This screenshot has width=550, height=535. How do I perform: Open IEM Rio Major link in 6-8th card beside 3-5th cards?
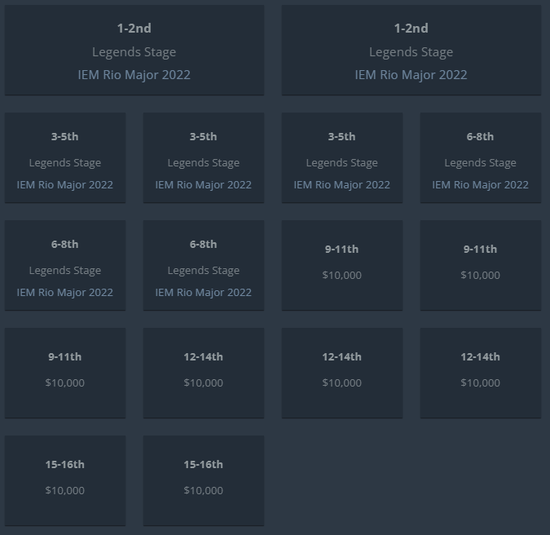(x=480, y=185)
